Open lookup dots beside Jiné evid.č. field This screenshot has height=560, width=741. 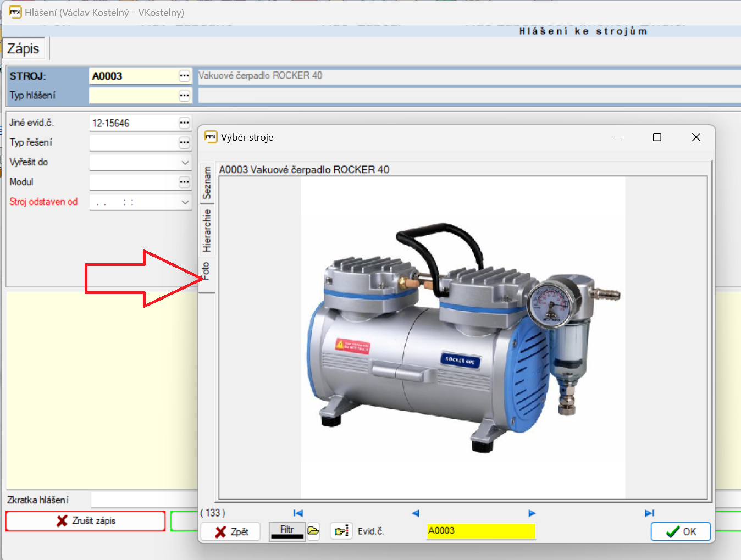pyautogui.click(x=184, y=123)
